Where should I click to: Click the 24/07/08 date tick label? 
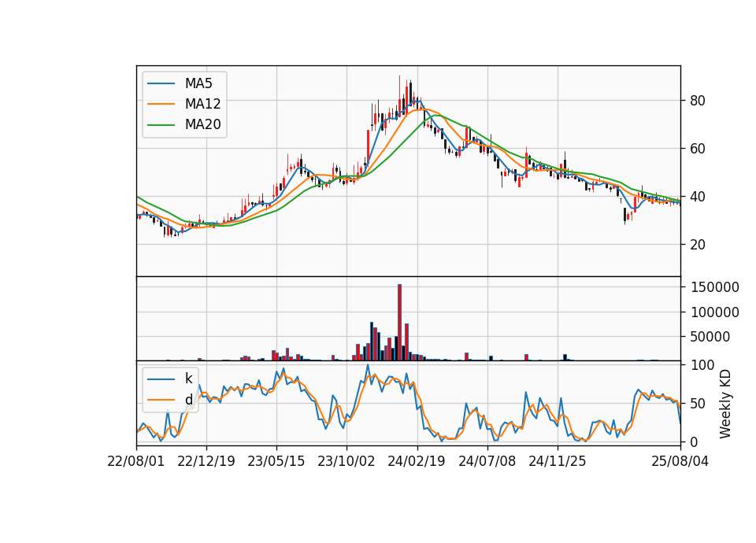487,461
